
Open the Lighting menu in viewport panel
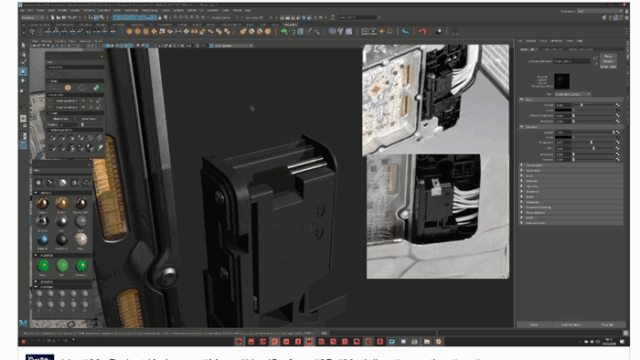(x=60, y=41)
